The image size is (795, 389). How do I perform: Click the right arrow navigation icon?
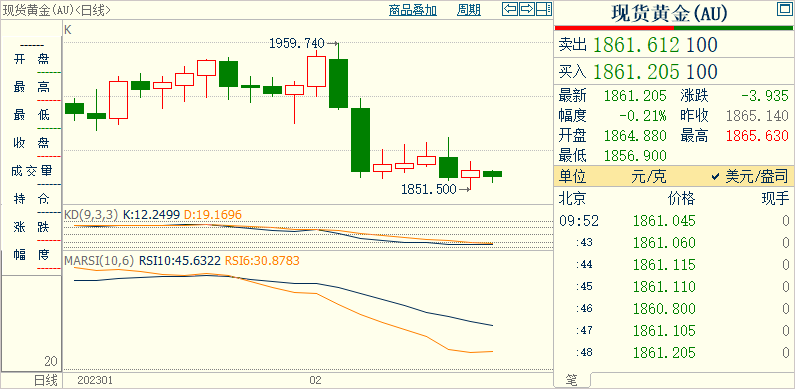527,9
